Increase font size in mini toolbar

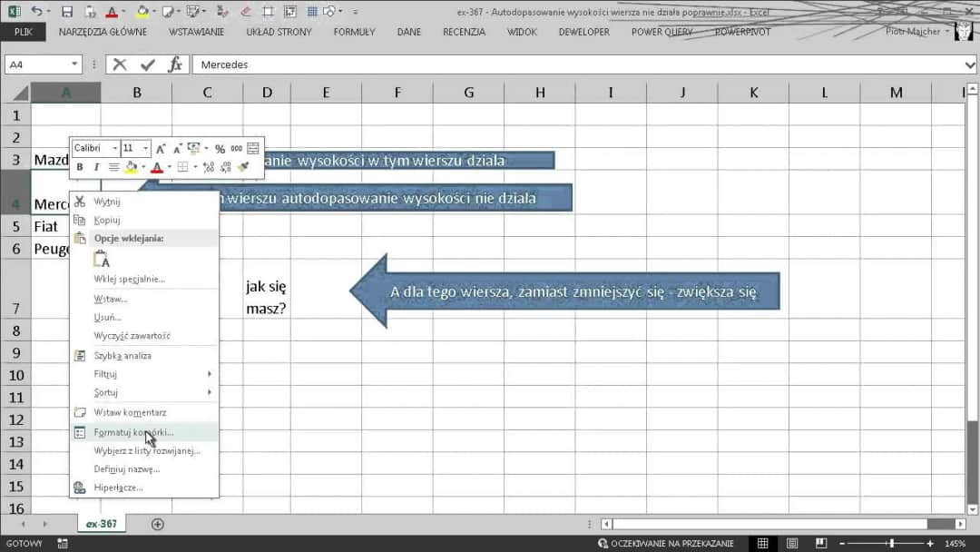pyautogui.click(x=161, y=149)
